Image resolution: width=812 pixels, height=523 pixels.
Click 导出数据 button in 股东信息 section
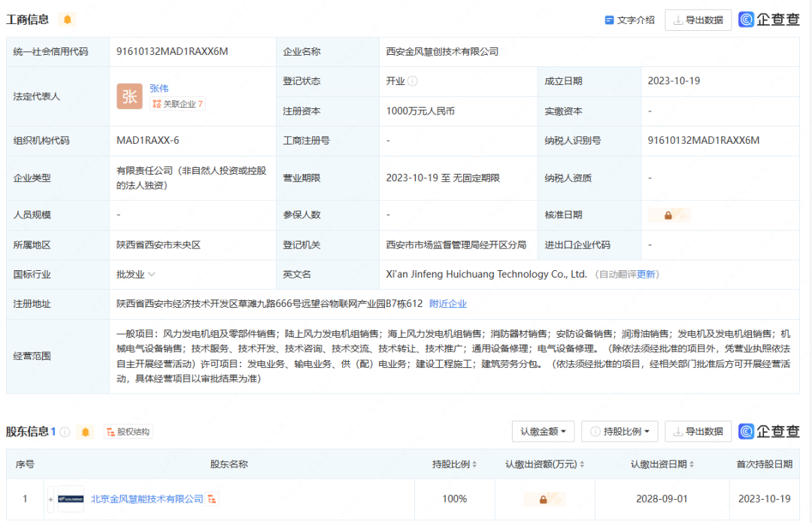tap(698, 431)
